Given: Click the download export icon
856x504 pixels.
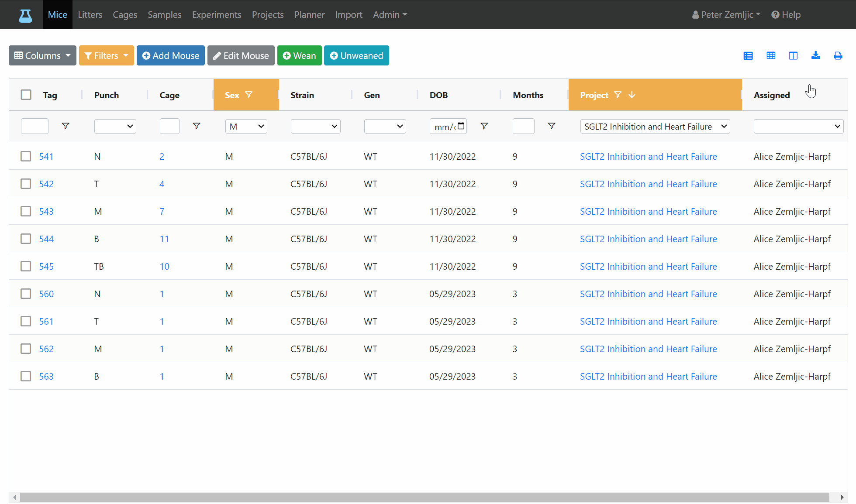Looking at the screenshot, I should [815, 55].
